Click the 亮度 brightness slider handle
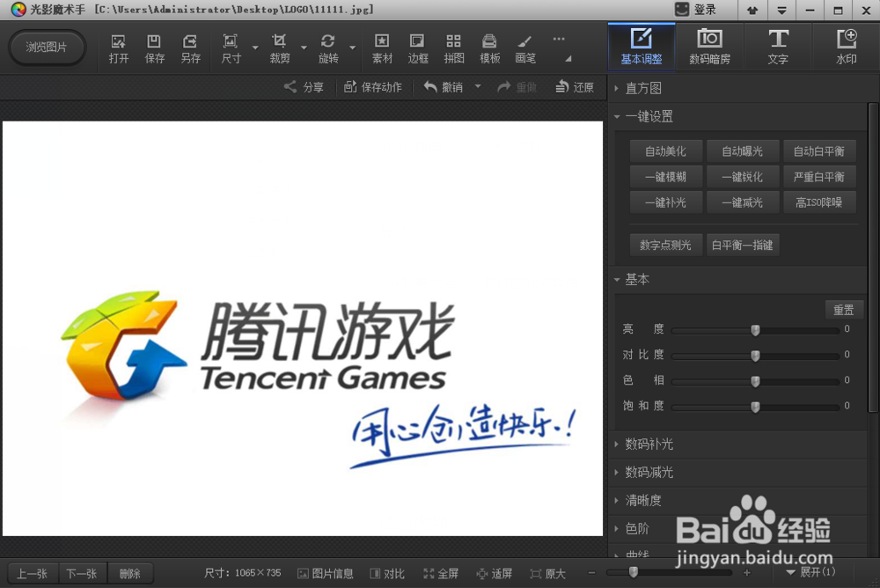Image resolution: width=880 pixels, height=588 pixels. point(755,330)
